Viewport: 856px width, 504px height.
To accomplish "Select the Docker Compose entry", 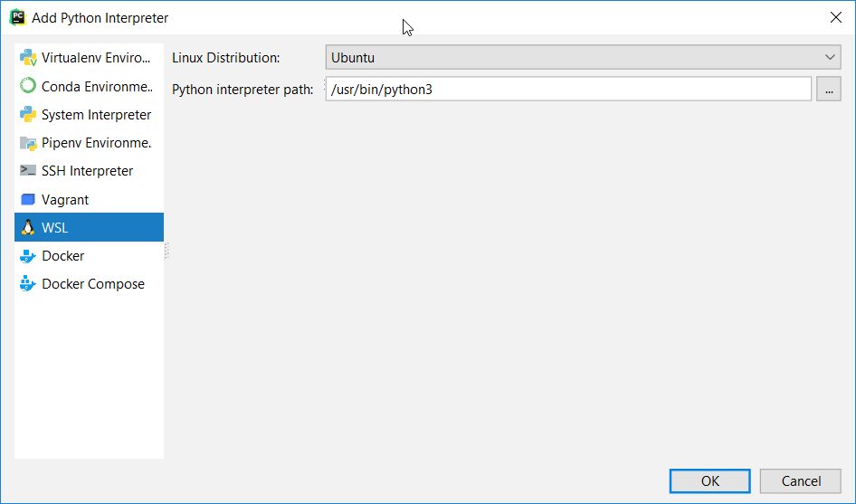I will pyautogui.click(x=89, y=284).
